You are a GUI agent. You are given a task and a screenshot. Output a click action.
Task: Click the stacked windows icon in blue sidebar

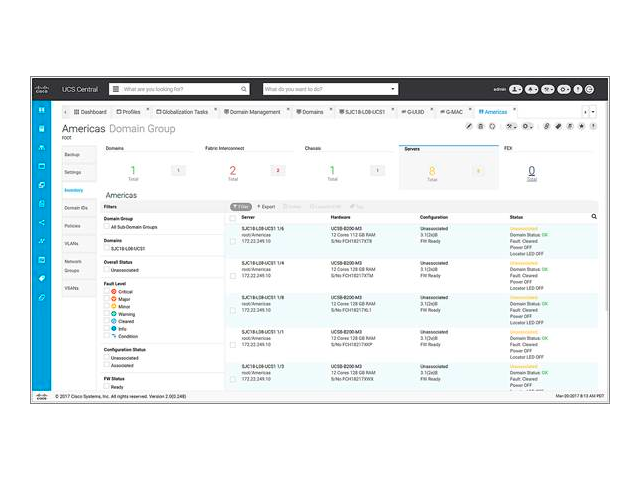(42, 185)
